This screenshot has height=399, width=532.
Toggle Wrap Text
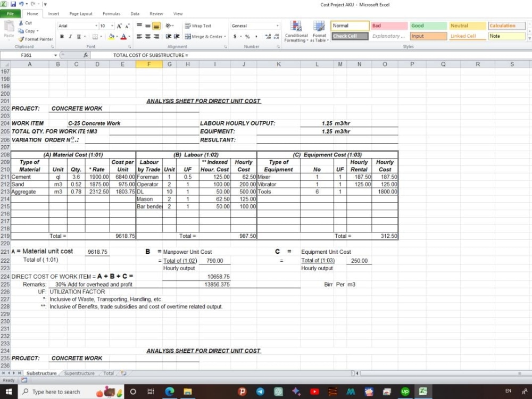(x=198, y=26)
